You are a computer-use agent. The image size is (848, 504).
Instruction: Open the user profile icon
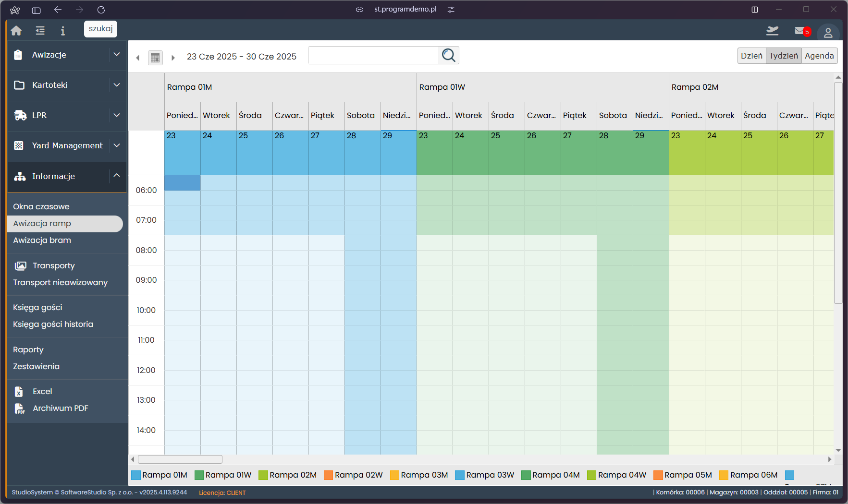point(828,33)
